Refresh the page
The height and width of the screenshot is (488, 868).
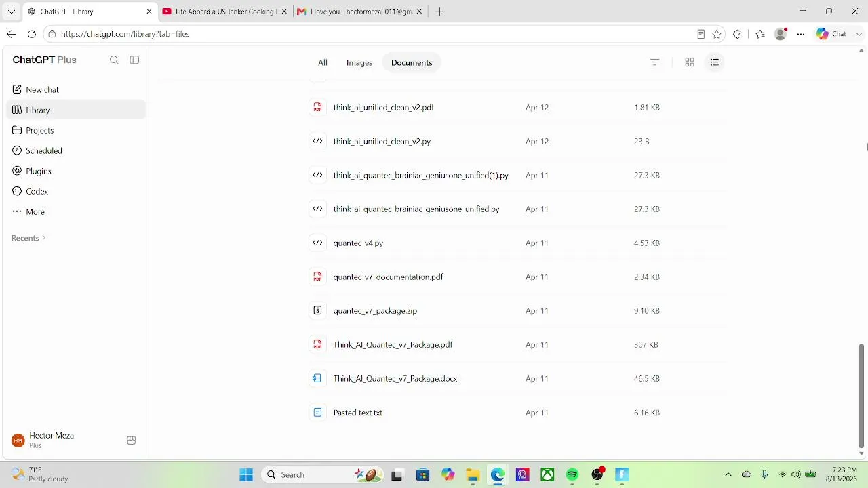(32, 34)
